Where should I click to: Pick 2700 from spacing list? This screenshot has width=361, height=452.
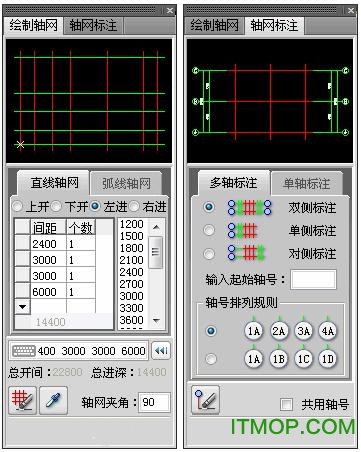pos(131,284)
